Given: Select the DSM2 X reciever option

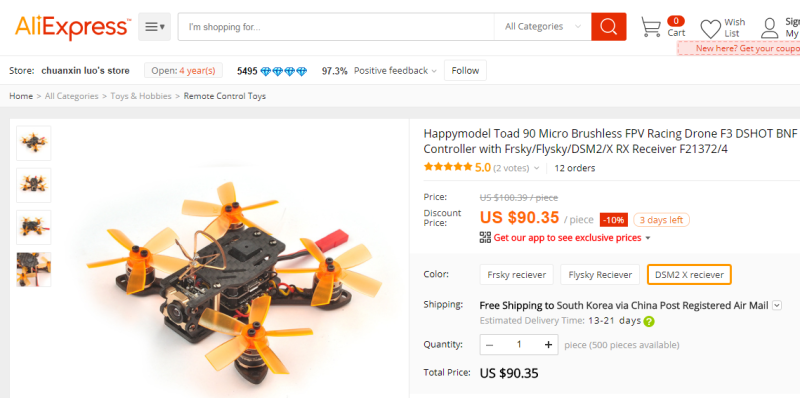Looking at the screenshot, I should pos(689,275).
